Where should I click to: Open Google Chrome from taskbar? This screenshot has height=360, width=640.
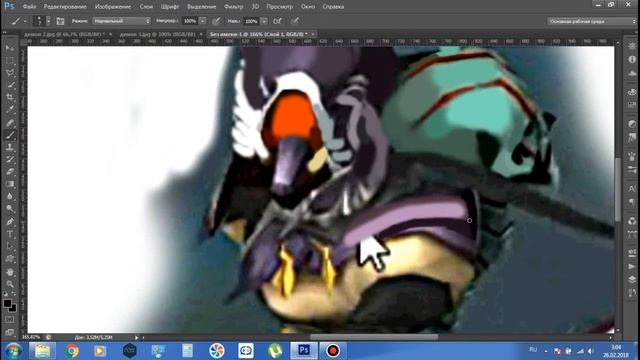point(71,351)
